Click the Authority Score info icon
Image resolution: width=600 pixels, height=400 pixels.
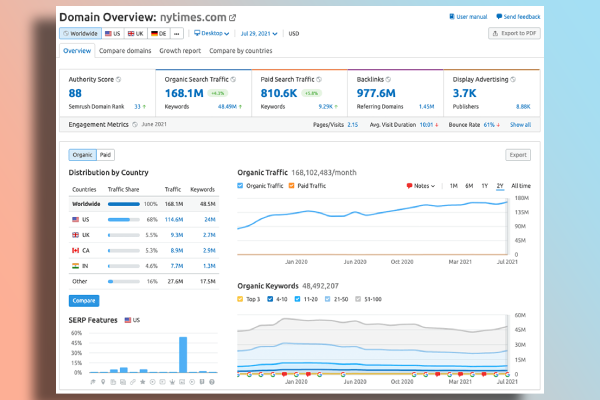click(119, 79)
